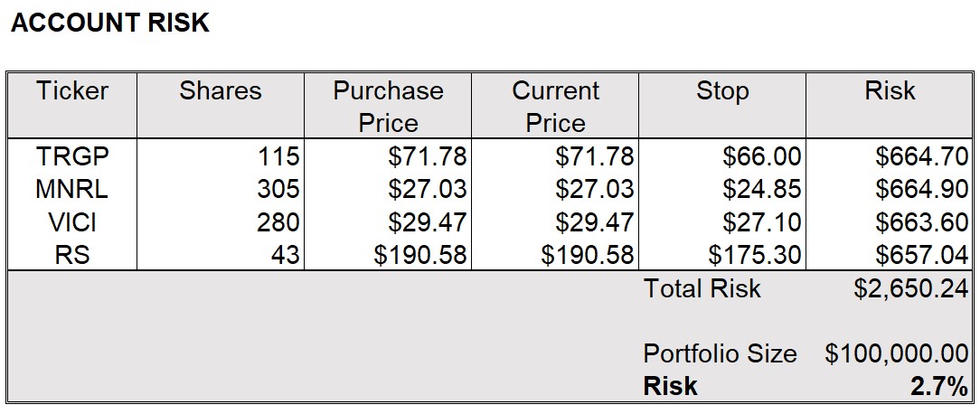Screen dimensions: 980x414
Task: Select the 305 shares value
Action: point(278,189)
